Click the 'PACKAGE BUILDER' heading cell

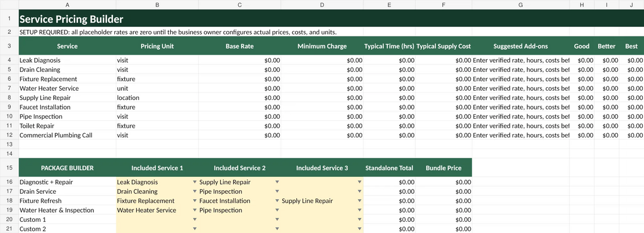click(x=67, y=168)
